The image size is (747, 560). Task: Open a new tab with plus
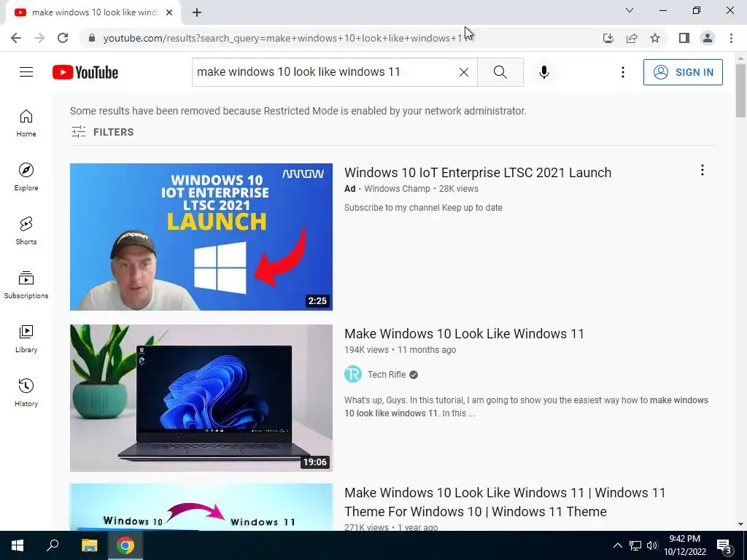click(197, 12)
